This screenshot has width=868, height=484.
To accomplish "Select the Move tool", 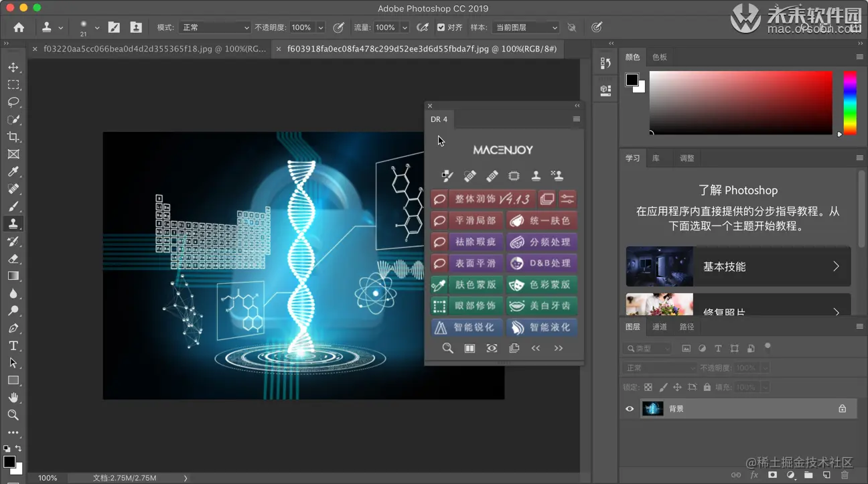I will (x=13, y=68).
